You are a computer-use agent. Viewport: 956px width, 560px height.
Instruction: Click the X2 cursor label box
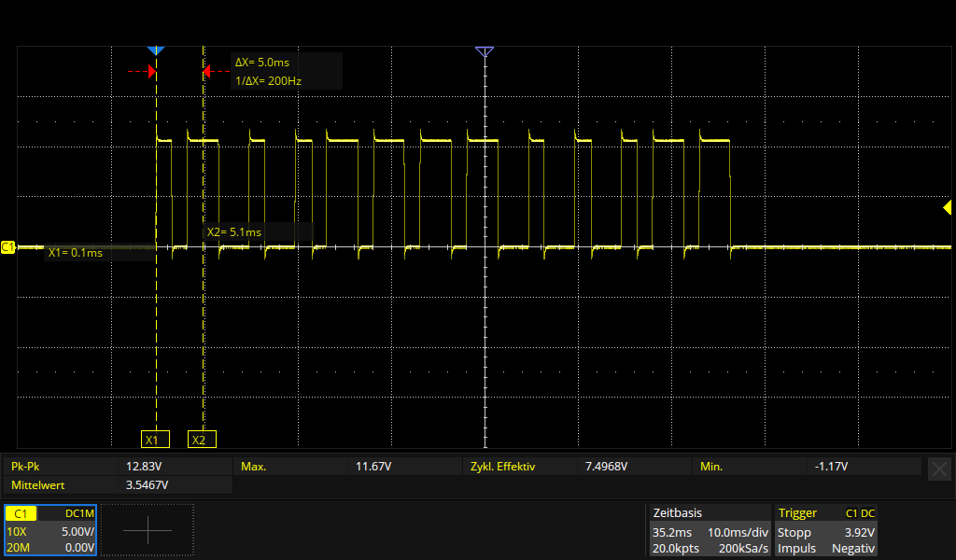(x=202, y=440)
